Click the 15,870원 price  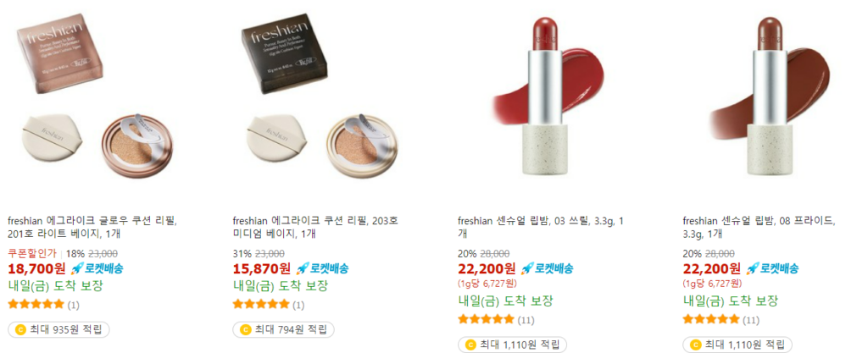262,269
